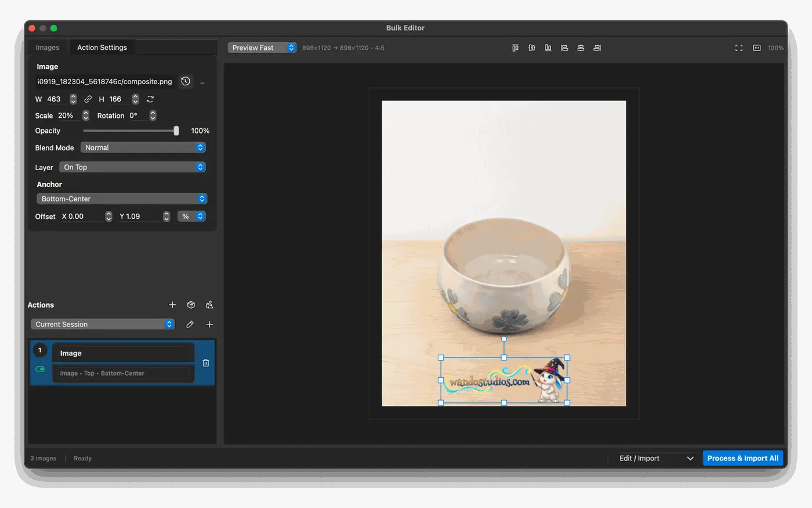
Task: Click the filmstrip icon beside 100% zoom
Action: [x=757, y=48]
